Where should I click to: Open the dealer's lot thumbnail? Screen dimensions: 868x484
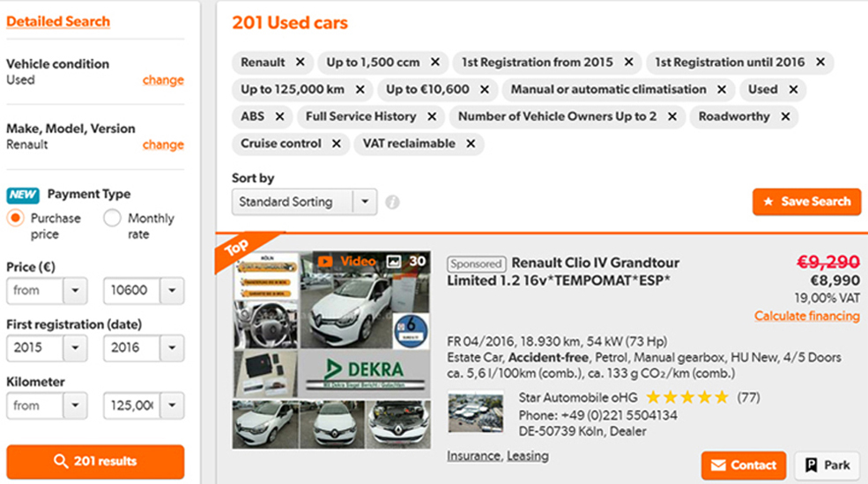pos(475,412)
